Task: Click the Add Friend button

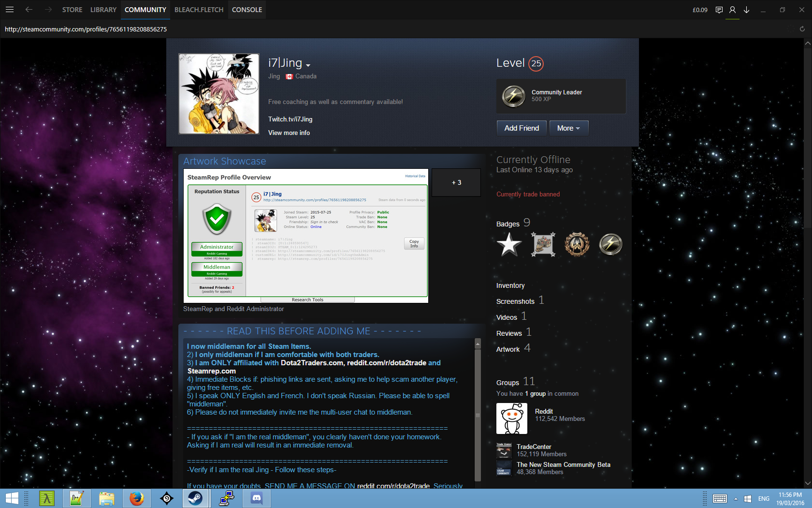Action: point(521,128)
